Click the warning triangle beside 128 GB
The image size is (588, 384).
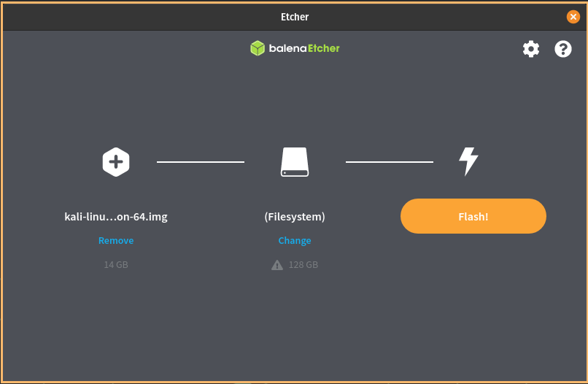(x=277, y=265)
